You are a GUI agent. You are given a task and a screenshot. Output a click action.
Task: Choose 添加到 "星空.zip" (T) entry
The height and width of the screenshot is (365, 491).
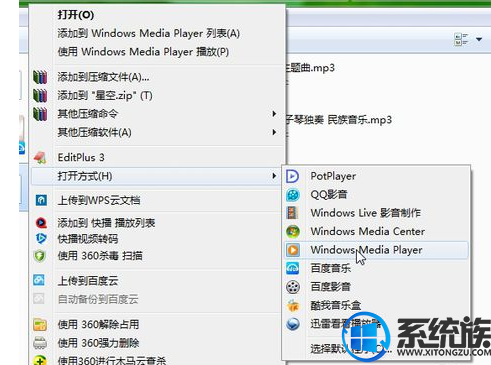[156, 96]
